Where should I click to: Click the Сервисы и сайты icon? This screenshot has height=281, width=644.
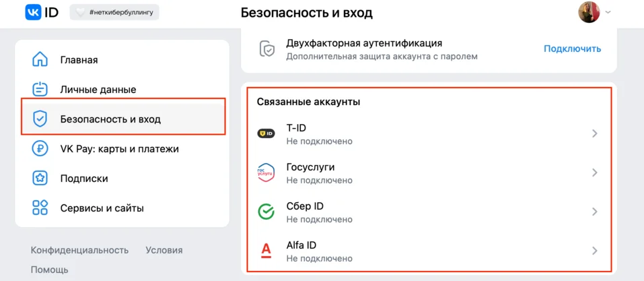coord(40,208)
